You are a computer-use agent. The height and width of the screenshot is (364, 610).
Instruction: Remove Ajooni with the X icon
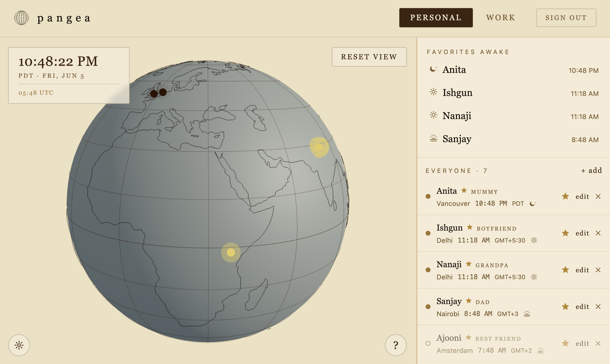[x=598, y=344]
